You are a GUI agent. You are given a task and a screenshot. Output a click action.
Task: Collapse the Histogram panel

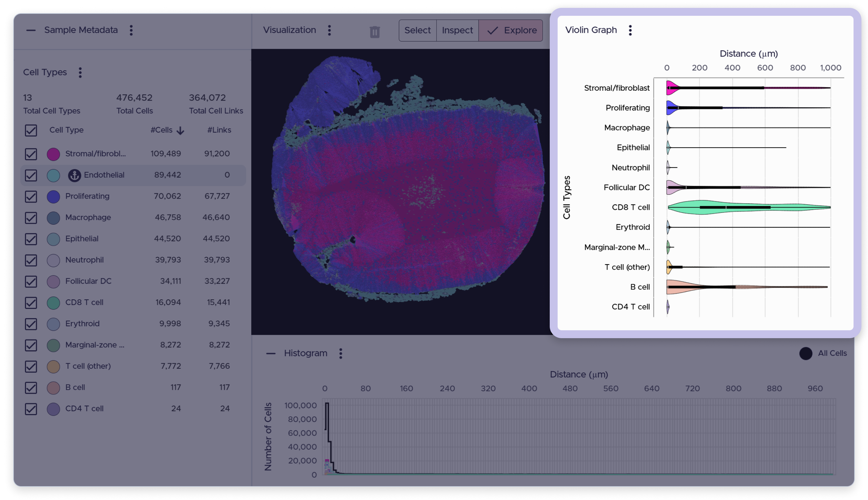click(x=271, y=353)
